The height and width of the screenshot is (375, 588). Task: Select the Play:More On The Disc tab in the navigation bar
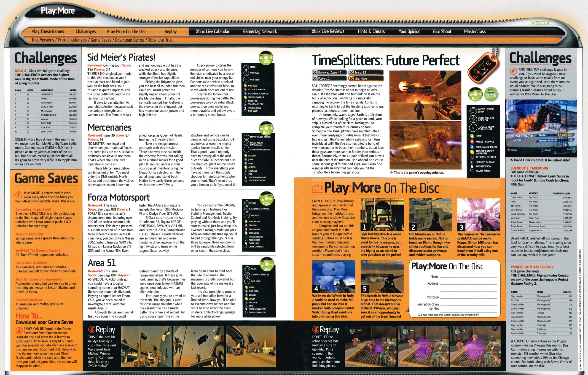point(127,32)
